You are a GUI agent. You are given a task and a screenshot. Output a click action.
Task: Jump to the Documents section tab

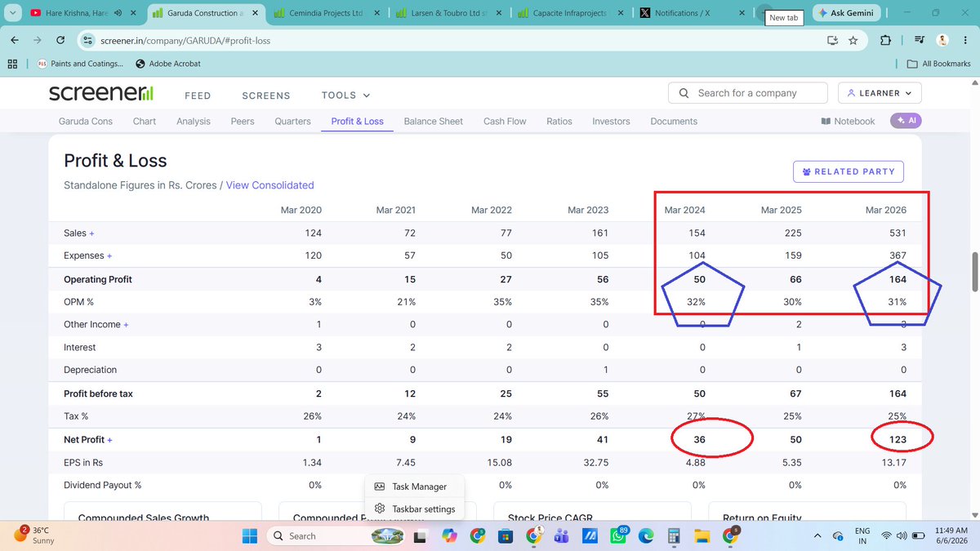674,122
